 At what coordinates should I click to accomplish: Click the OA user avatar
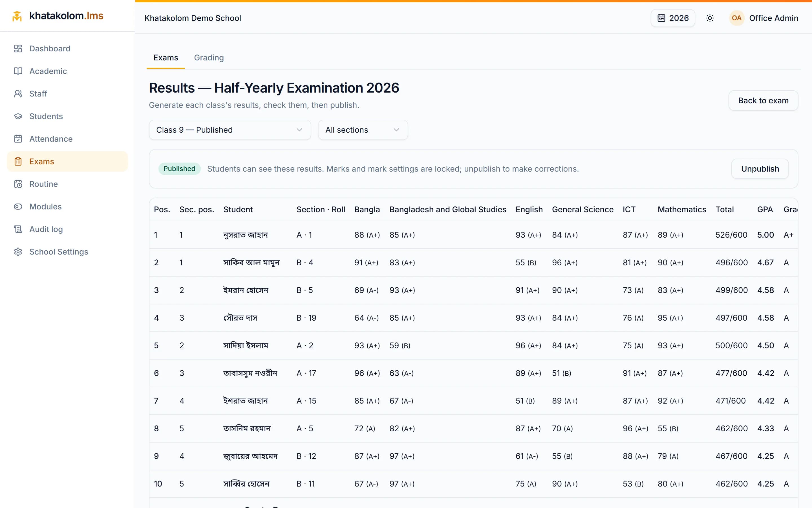click(736, 18)
